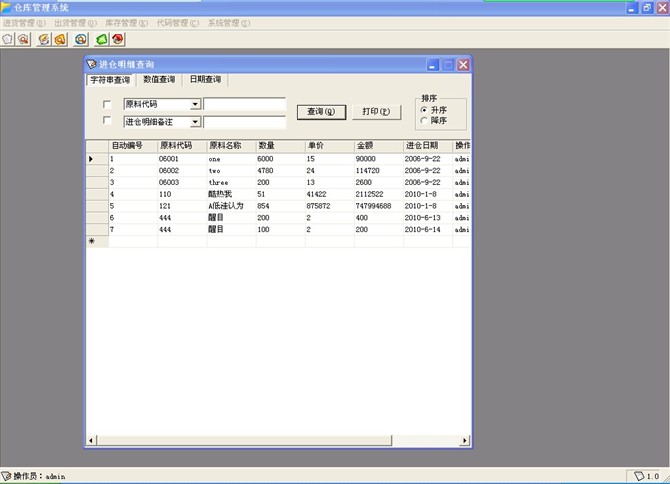Click the material name cell 'two'
The height and width of the screenshot is (484, 670).
(x=231, y=171)
